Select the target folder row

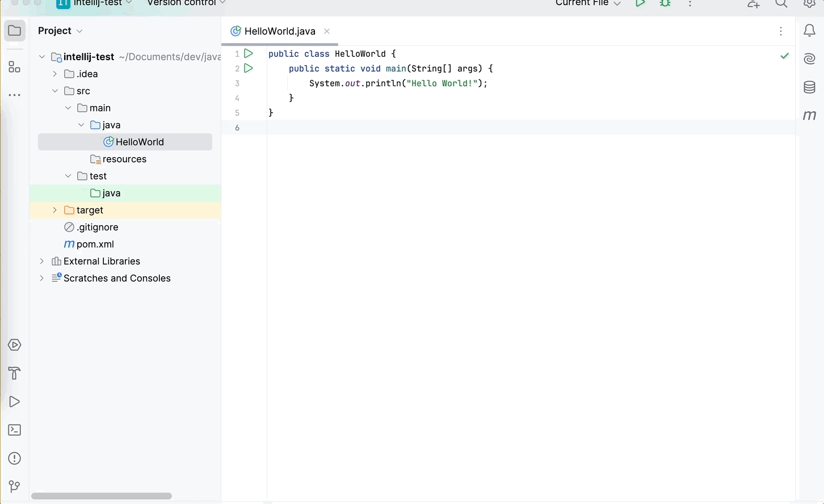click(125, 210)
